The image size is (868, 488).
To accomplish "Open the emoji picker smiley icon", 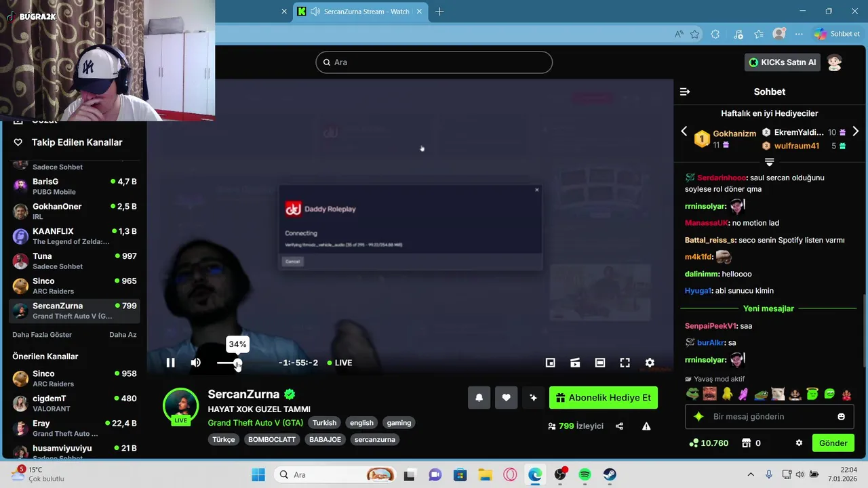I will [x=842, y=417].
